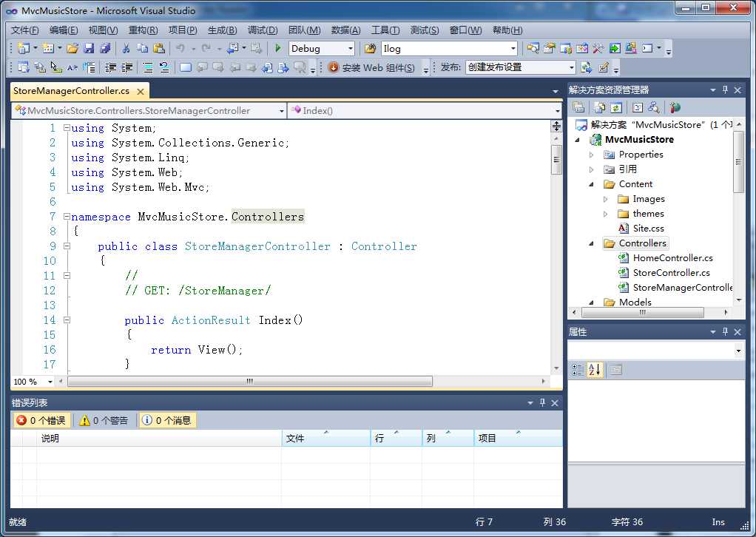
Task: Collapse the Content folder in tree
Action: (x=592, y=184)
